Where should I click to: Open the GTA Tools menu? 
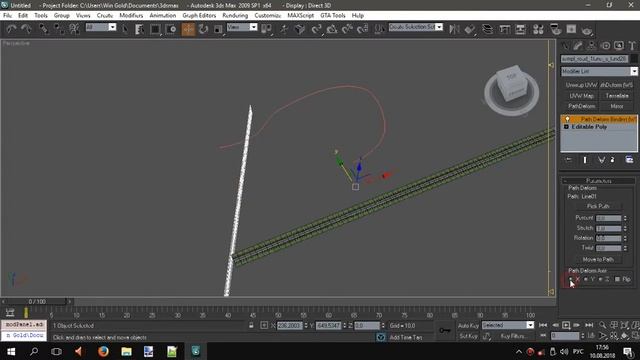(333, 16)
